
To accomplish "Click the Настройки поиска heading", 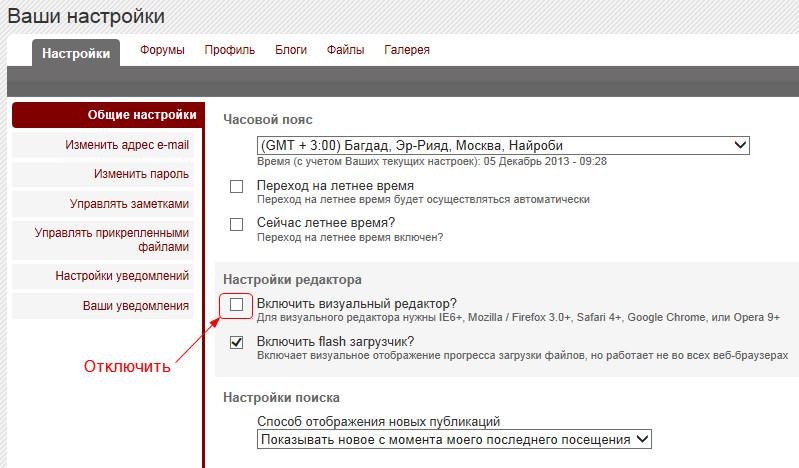I will point(281,398).
